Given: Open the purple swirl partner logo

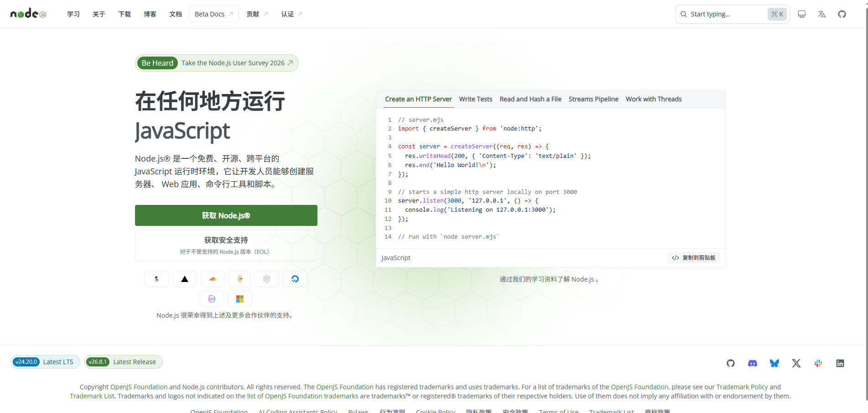Looking at the screenshot, I should coord(212,299).
